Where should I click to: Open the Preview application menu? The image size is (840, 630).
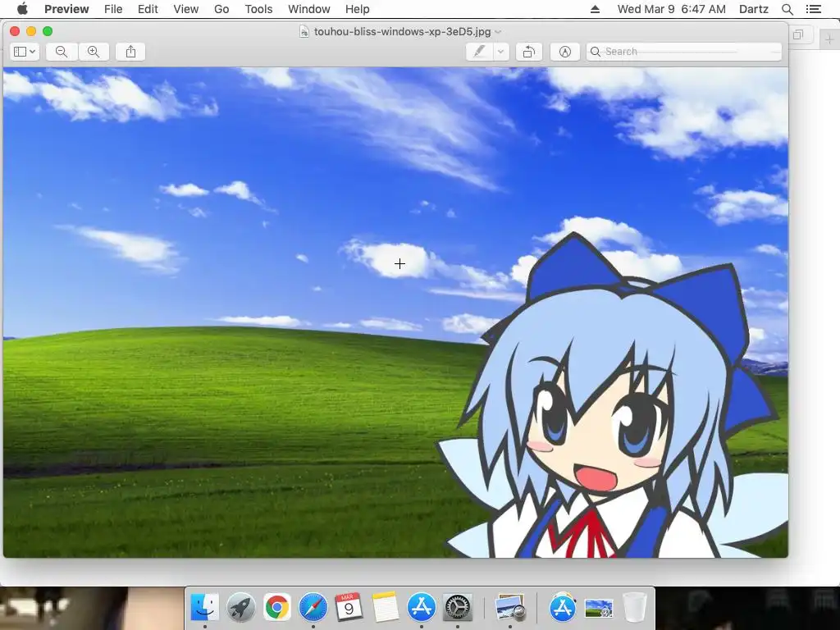coord(66,9)
